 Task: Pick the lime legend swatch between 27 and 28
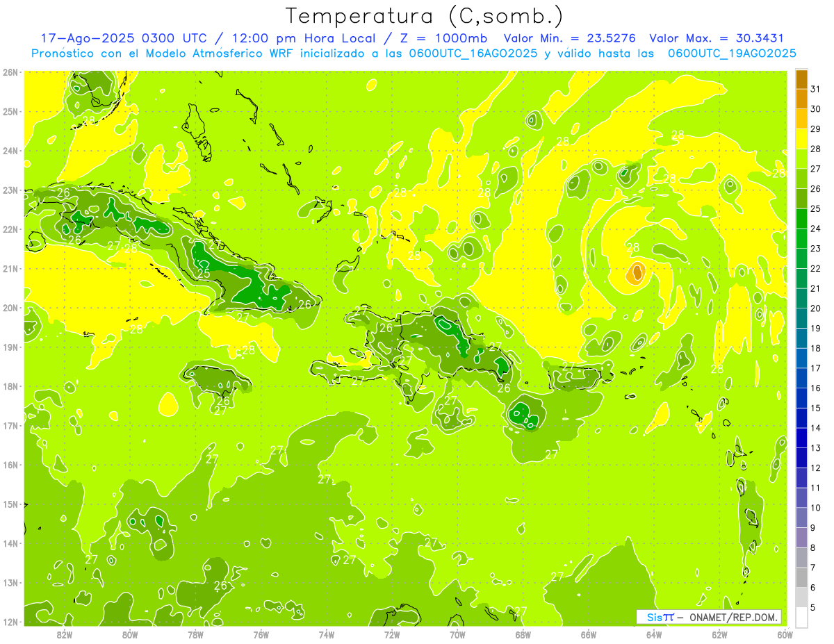click(801, 160)
